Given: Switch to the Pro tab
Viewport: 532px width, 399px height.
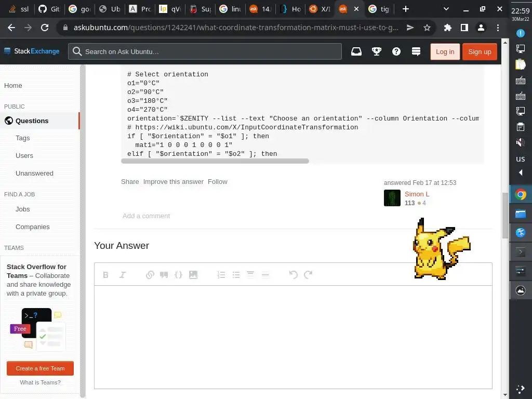Looking at the screenshot, I should point(140,9).
